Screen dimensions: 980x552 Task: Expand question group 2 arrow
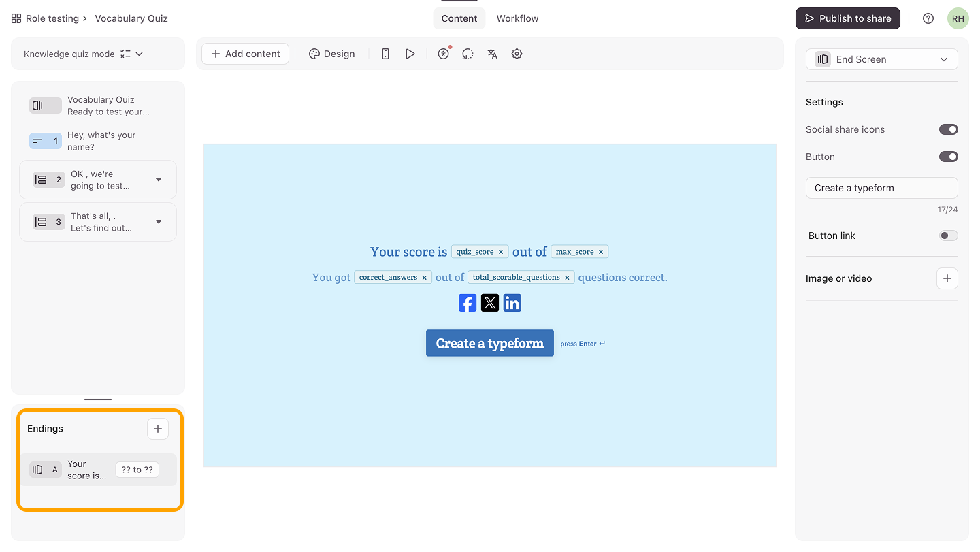pyautogui.click(x=159, y=180)
